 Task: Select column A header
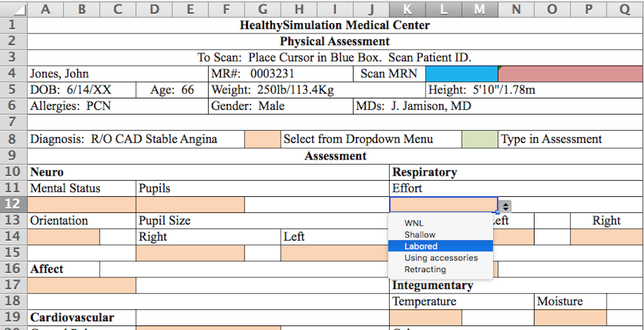pyautogui.click(x=46, y=10)
